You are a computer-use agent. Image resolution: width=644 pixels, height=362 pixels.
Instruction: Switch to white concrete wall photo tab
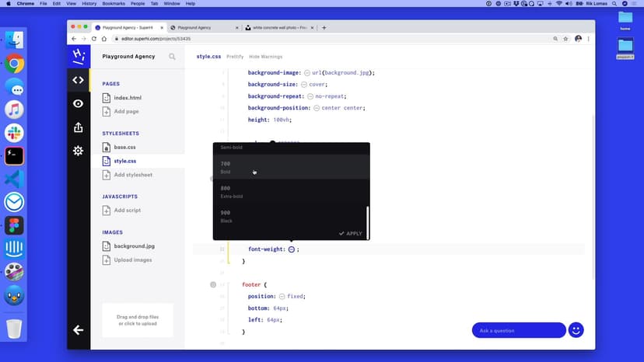click(x=280, y=27)
